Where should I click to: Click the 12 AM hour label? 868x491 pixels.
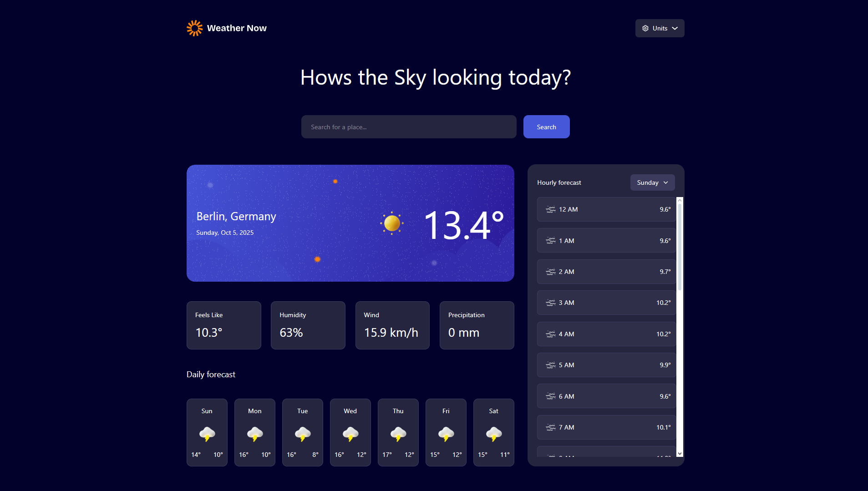tap(568, 209)
